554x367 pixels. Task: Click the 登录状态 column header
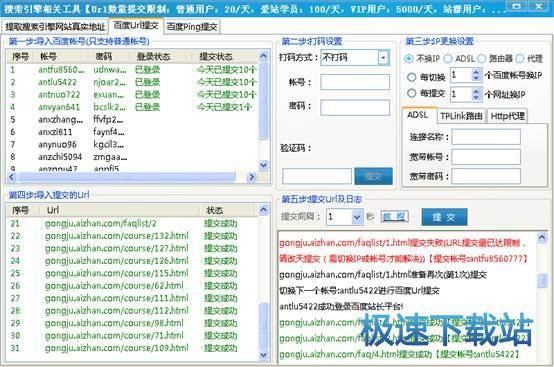[x=161, y=56]
